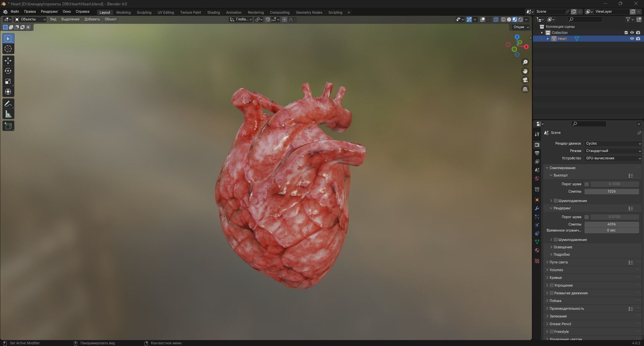Viewport: 644px width, 346px height.
Task: Open the Modifiers wrench tab
Action: click(537, 208)
